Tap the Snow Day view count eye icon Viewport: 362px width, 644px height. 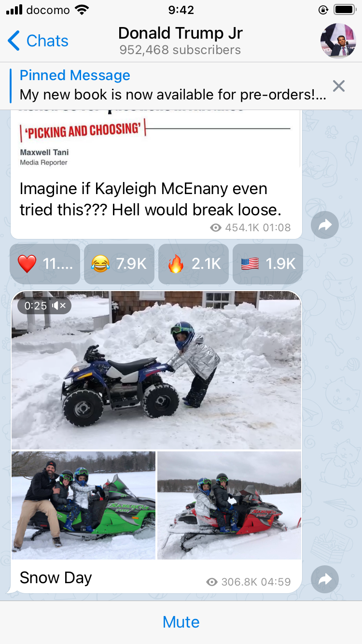click(212, 582)
